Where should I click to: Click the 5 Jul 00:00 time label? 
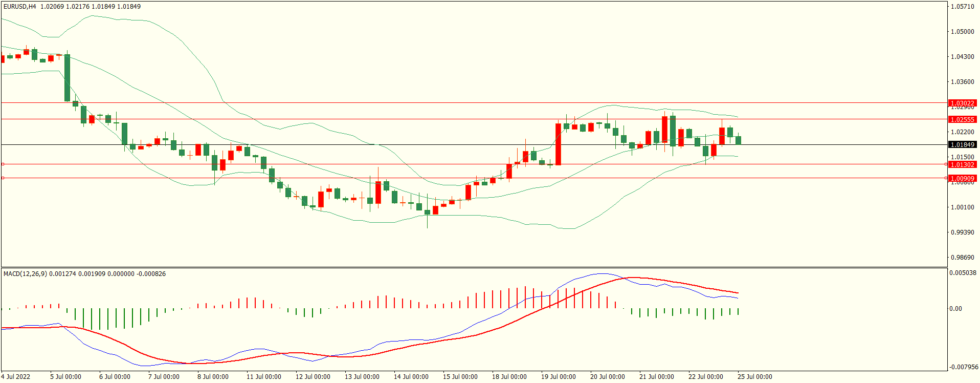click(x=65, y=377)
